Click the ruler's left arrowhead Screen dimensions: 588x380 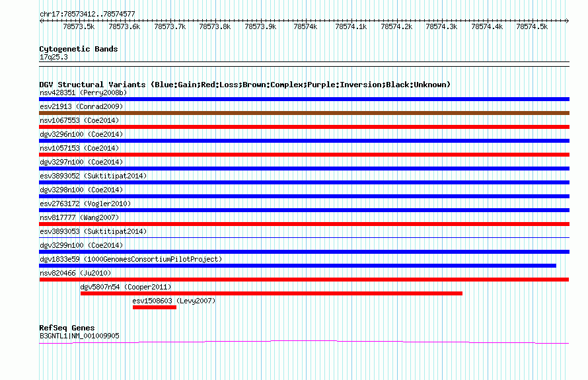41,20
